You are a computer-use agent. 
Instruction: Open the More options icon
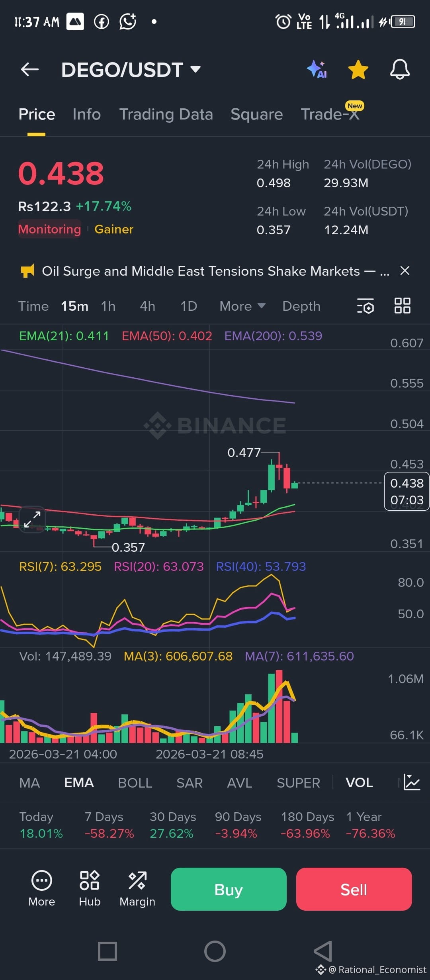coord(41,889)
